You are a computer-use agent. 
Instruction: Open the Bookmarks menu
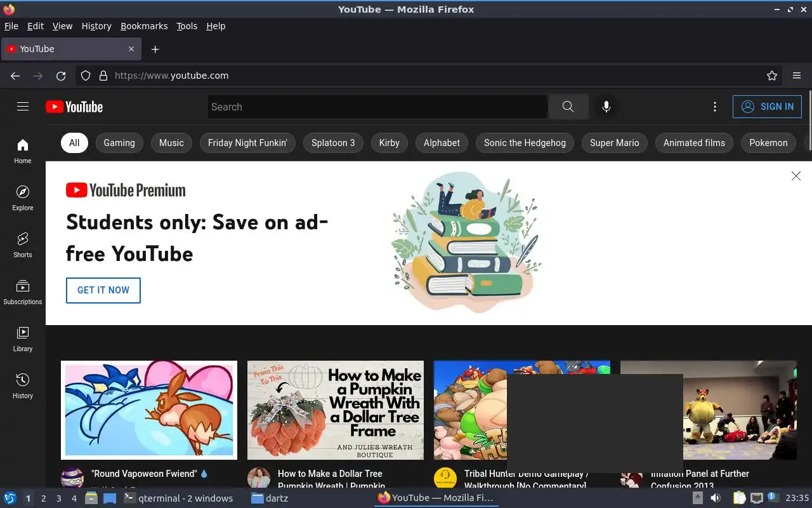[144, 26]
